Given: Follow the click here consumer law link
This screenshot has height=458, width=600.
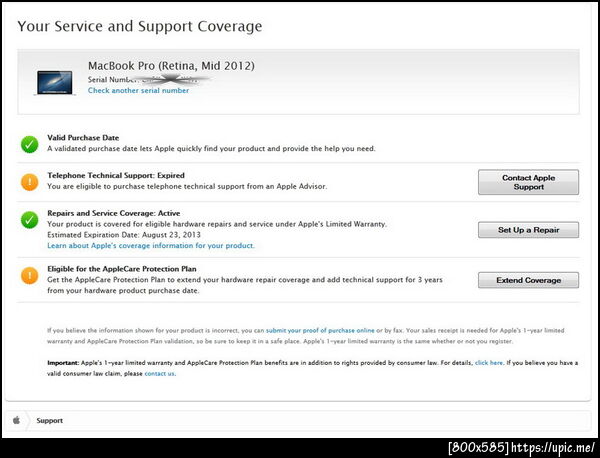Looking at the screenshot, I should coord(489,362).
